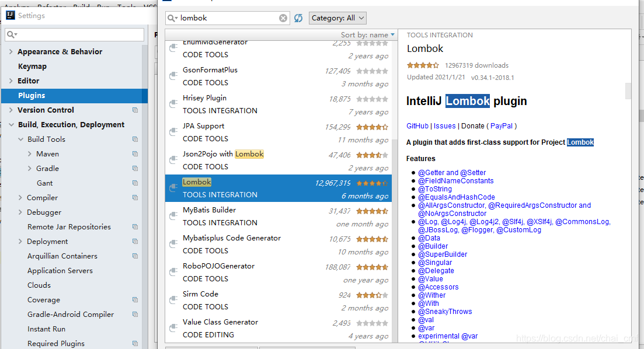The image size is (644, 349).
Task: Click the lombok plugin search field
Action: (x=228, y=18)
